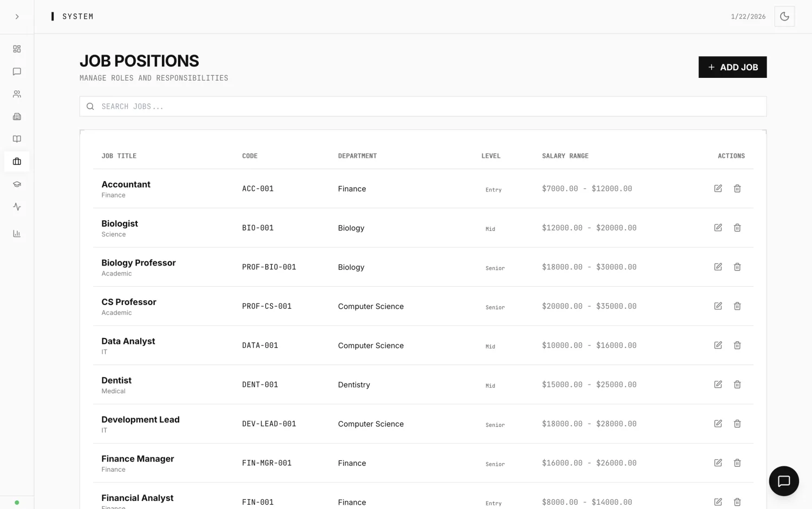Click the DEPARTMENT column header

(x=357, y=156)
